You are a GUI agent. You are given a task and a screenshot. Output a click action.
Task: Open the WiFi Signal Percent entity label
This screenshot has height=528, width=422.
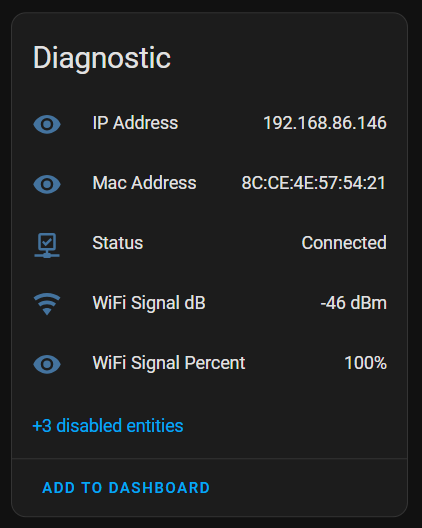click(169, 363)
